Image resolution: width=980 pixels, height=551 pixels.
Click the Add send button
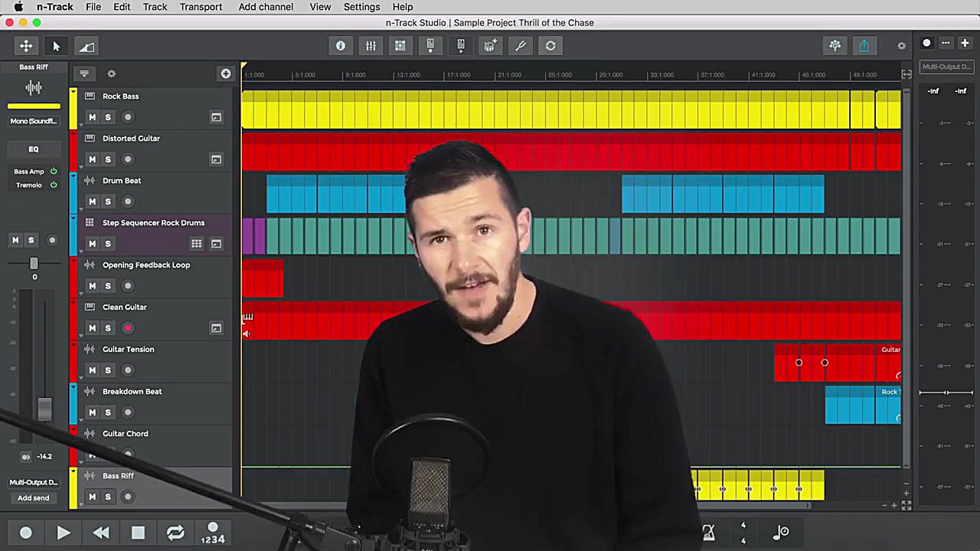[x=34, y=497]
